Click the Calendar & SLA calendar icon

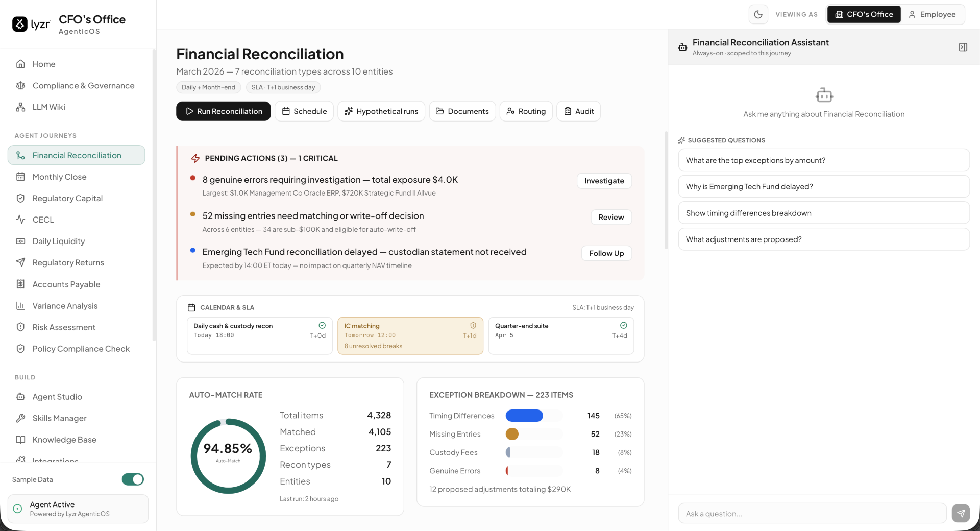[x=191, y=307]
